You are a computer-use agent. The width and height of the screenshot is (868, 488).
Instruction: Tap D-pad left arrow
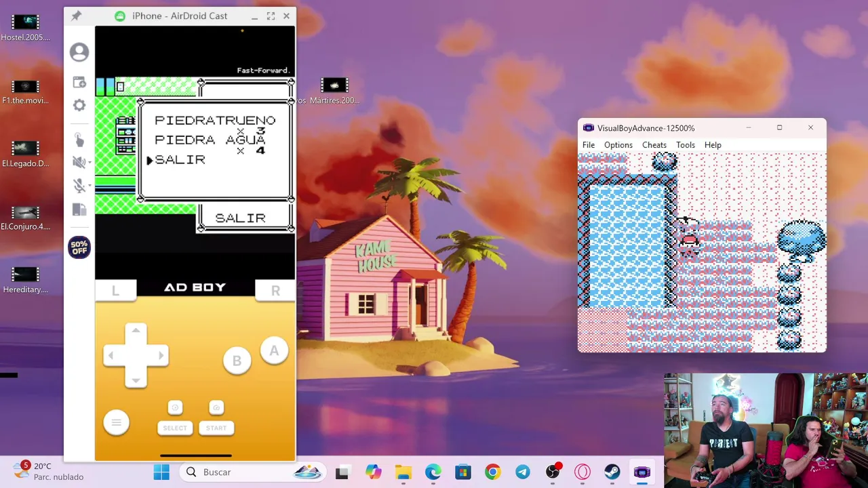point(111,355)
